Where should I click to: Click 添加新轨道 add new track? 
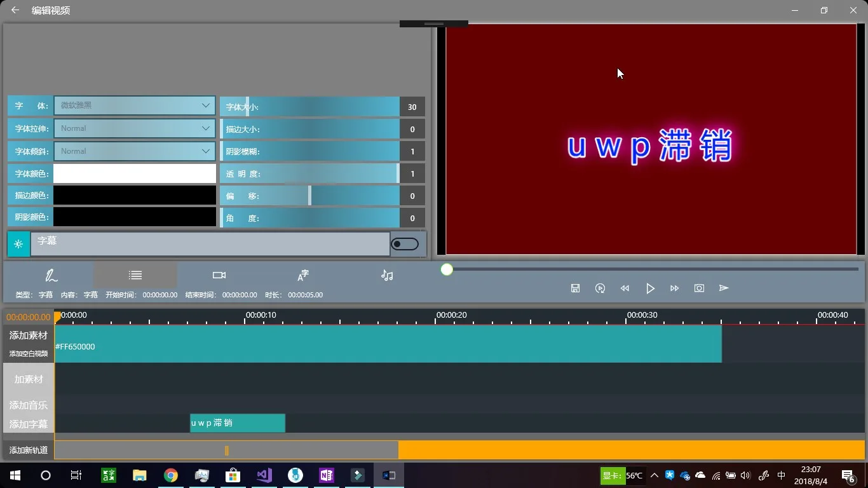tap(29, 450)
